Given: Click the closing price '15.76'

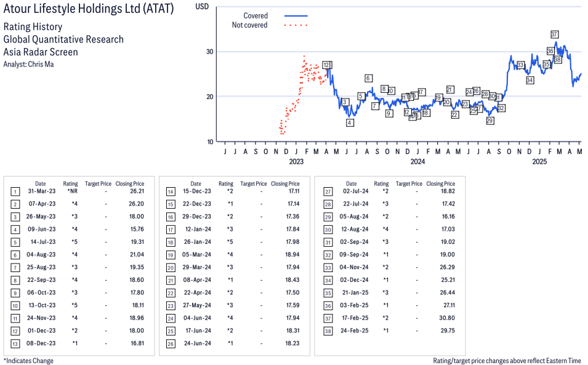Looking at the screenshot, I should pyautogui.click(x=137, y=229).
